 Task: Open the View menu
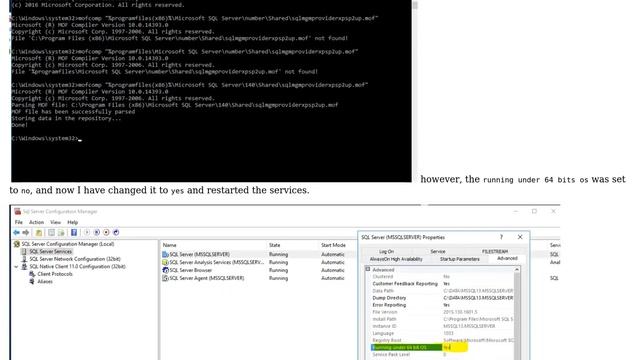[x=55, y=222]
